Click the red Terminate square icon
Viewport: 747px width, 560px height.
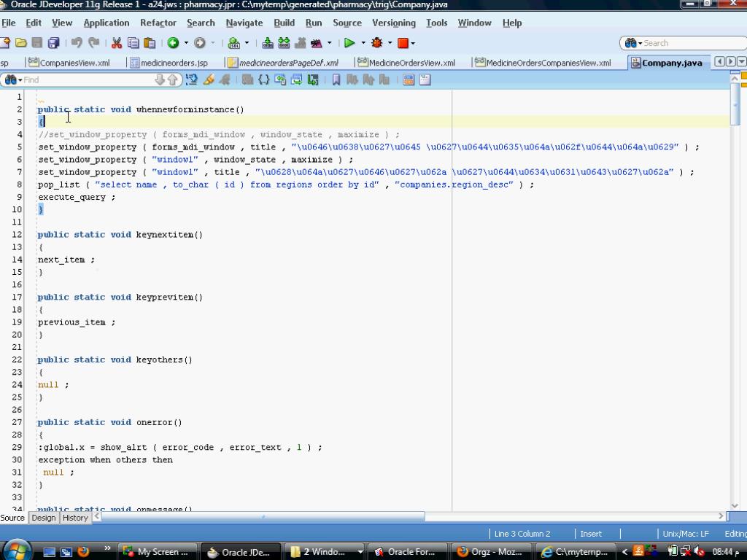pos(402,43)
